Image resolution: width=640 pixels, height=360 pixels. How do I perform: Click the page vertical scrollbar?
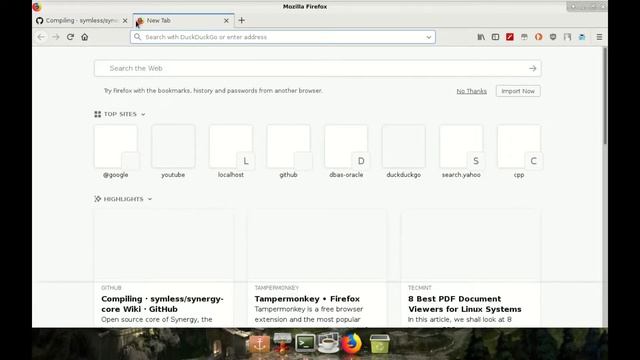point(605,96)
